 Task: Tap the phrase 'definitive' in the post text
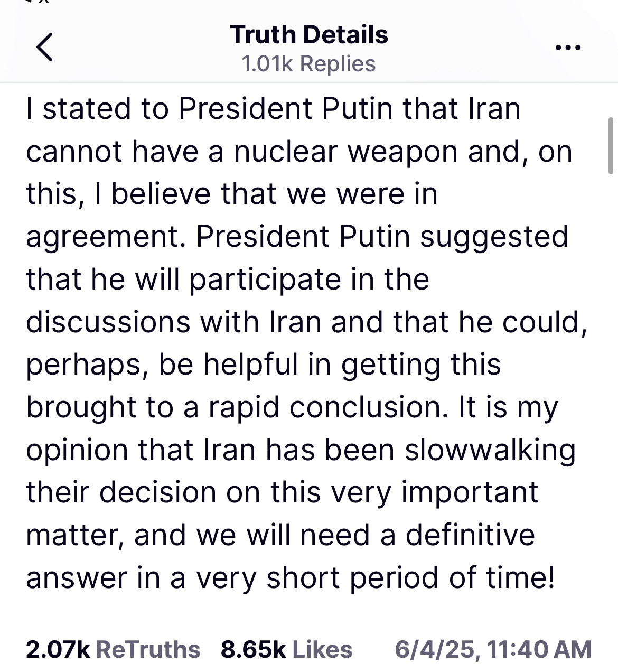point(470,535)
